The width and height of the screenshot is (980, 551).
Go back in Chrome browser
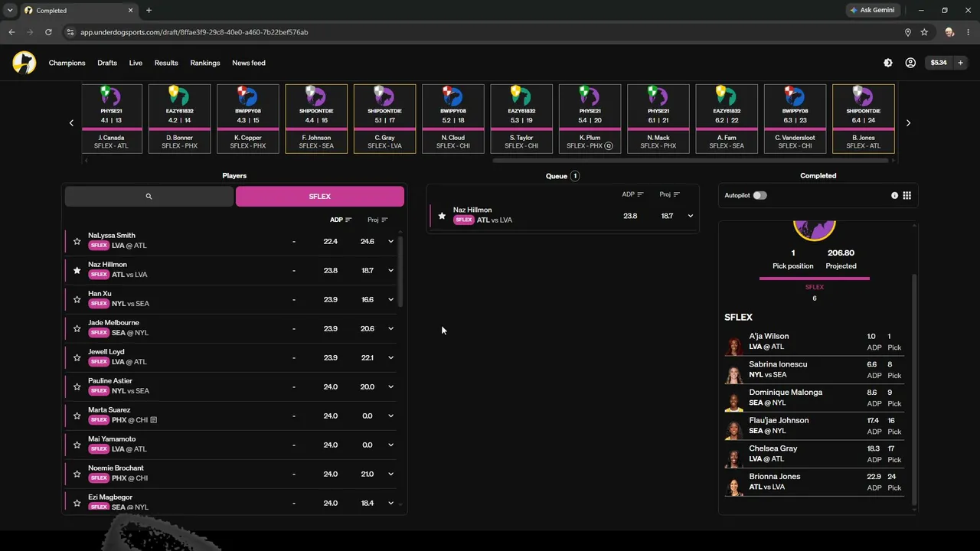click(x=11, y=32)
